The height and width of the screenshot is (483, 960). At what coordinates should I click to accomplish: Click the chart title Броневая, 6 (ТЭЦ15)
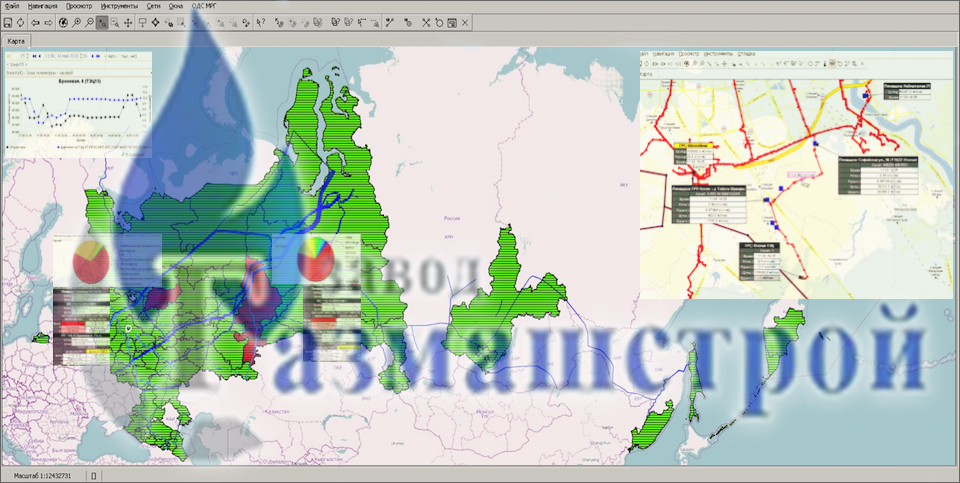coord(78,82)
